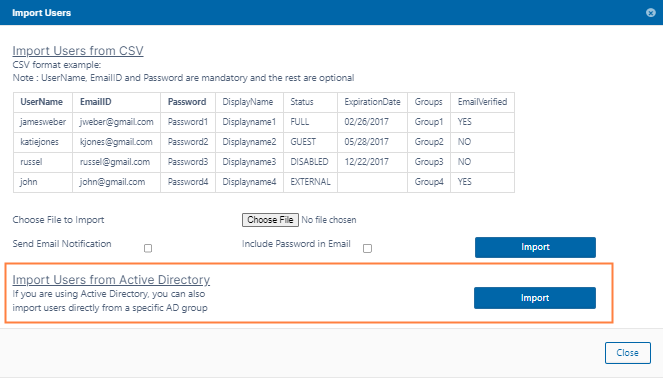663x378 pixels.
Task: Click Import button for CSV users
Action: (x=535, y=247)
